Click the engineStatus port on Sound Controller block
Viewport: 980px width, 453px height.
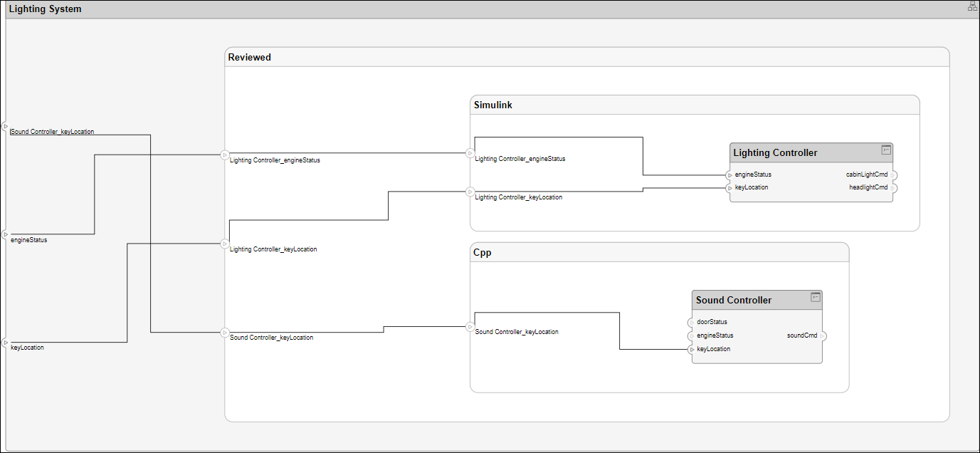tap(692, 336)
